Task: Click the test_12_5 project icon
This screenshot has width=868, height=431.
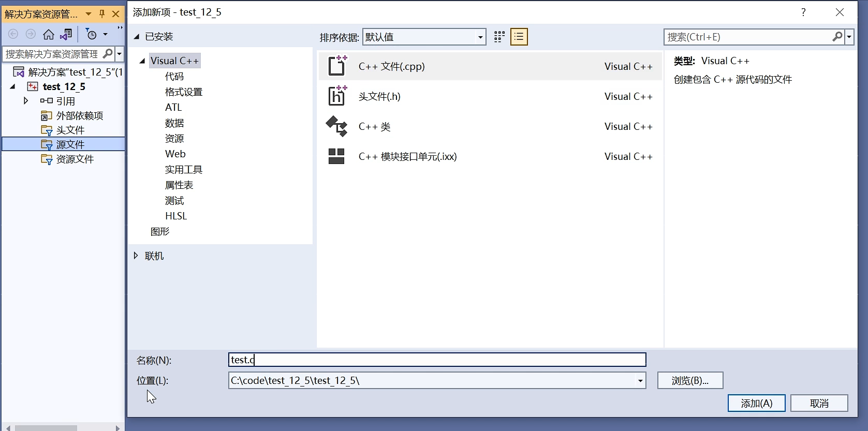Action: pos(33,86)
